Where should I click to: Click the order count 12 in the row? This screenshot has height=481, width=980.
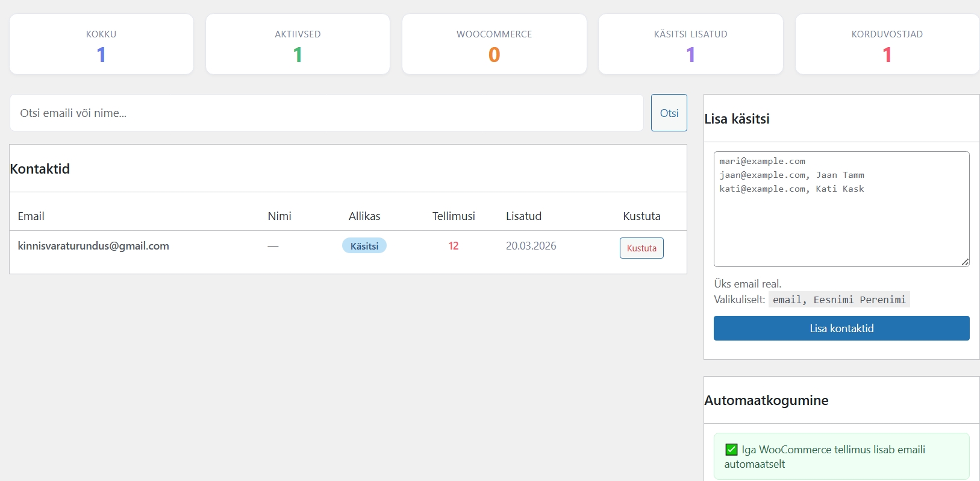pos(454,246)
